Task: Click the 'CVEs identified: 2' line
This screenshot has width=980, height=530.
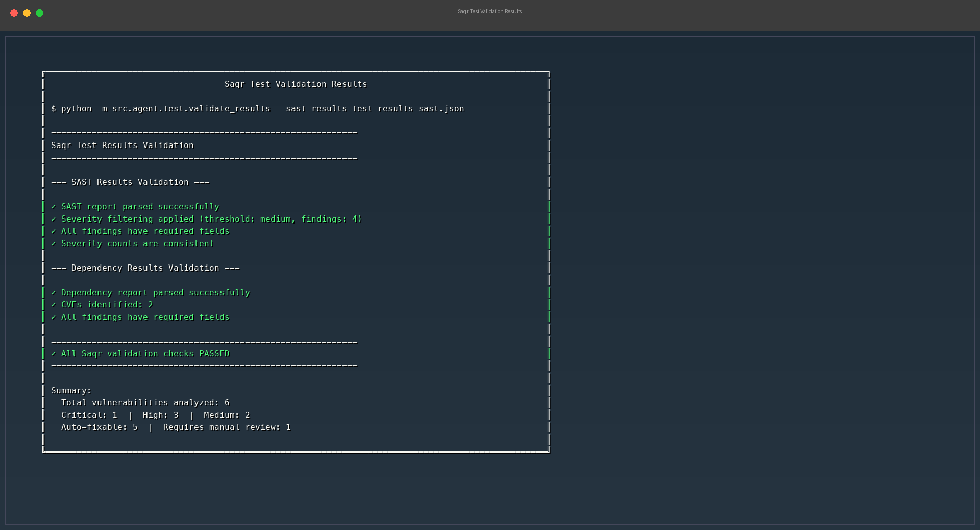Action: 102,305
